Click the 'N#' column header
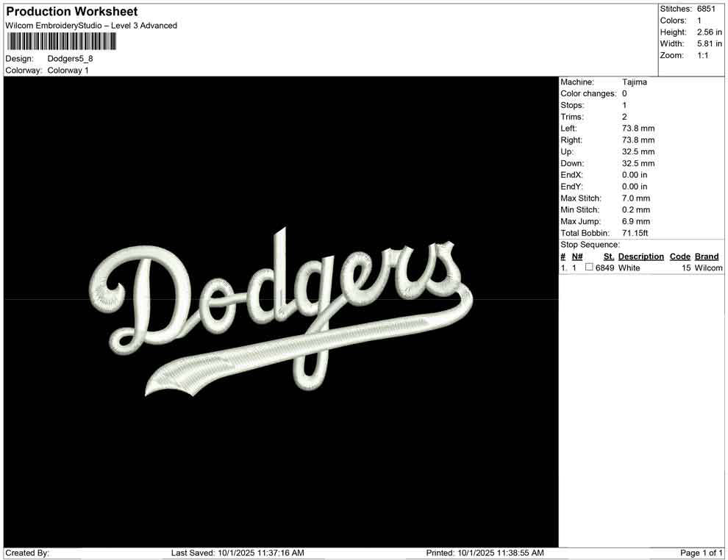 [577, 256]
